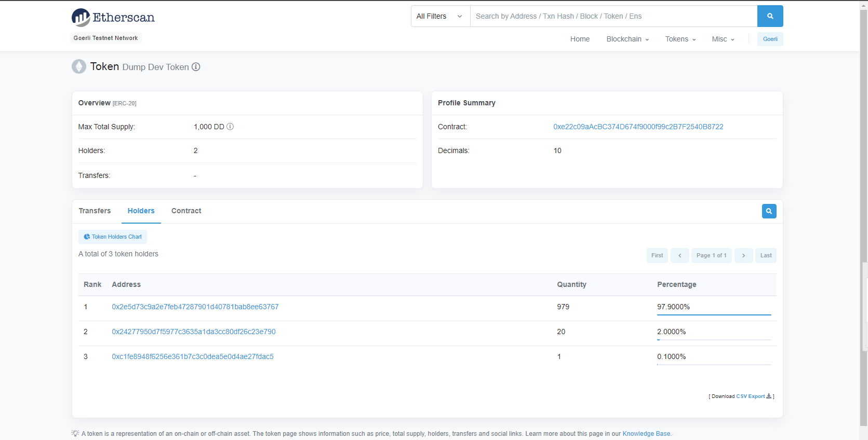This screenshot has height=440, width=868.
Task: Click the Etherscan logo
Action: 113,18
